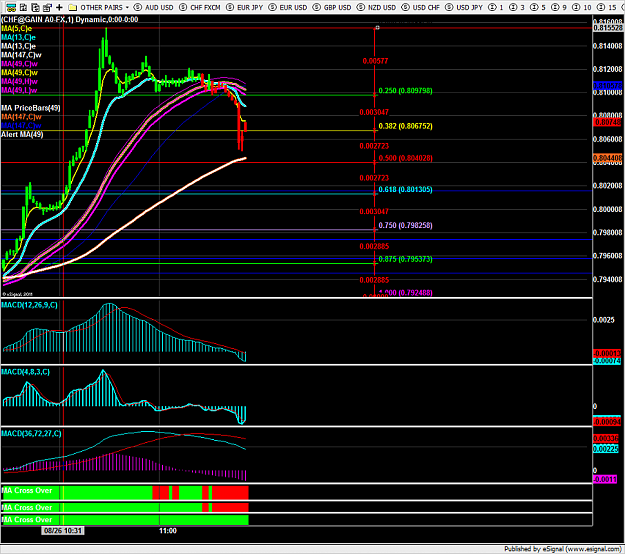Select the Alert MA(49) study label
This screenshot has width=625, height=554.
pos(22,134)
